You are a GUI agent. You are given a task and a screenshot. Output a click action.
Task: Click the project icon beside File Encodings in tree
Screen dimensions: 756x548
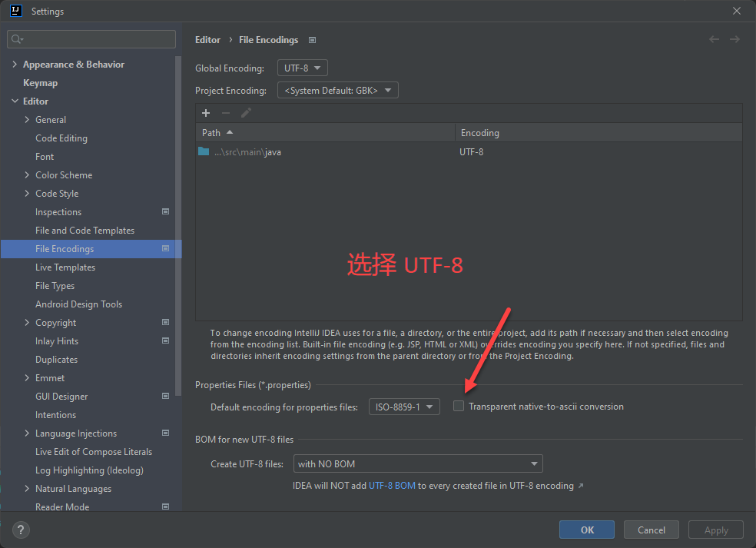click(x=165, y=249)
